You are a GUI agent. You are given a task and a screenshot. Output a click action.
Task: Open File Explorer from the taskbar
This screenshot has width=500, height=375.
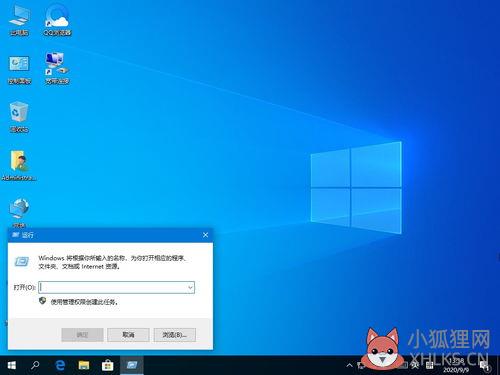[84, 366]
